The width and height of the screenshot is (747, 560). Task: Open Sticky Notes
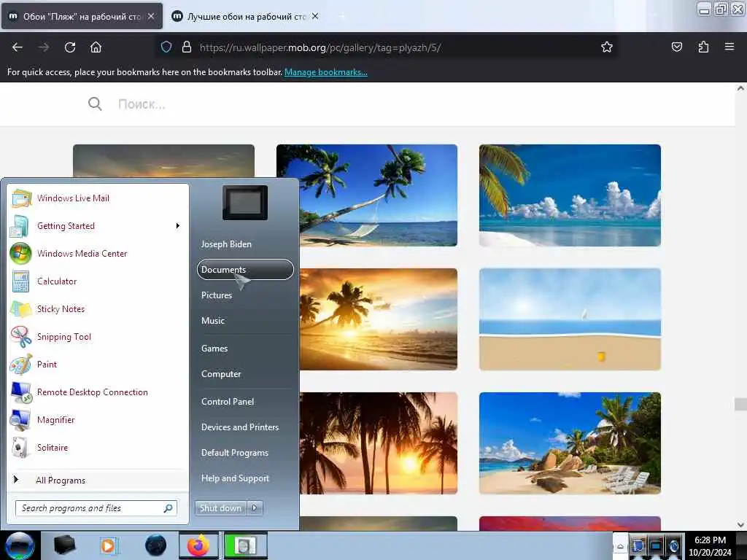pos(98,308)
